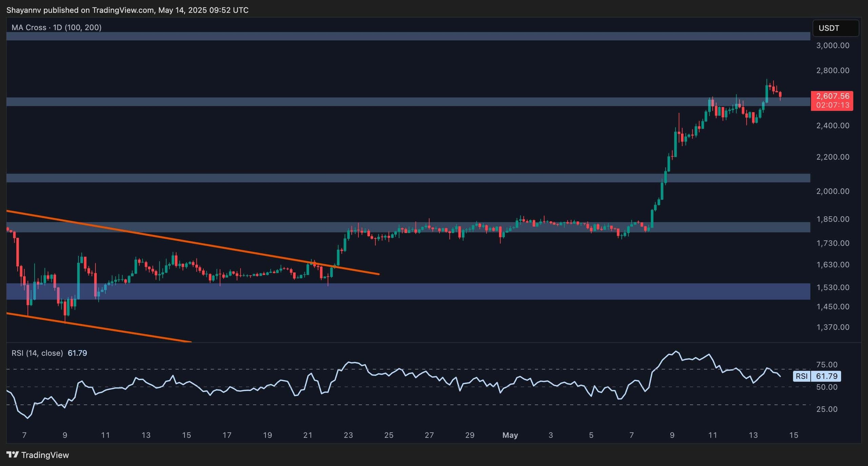Click the TradingView wordmark at bottom left
Viewport: 868px width, 466px height.
tap(45, 455)
